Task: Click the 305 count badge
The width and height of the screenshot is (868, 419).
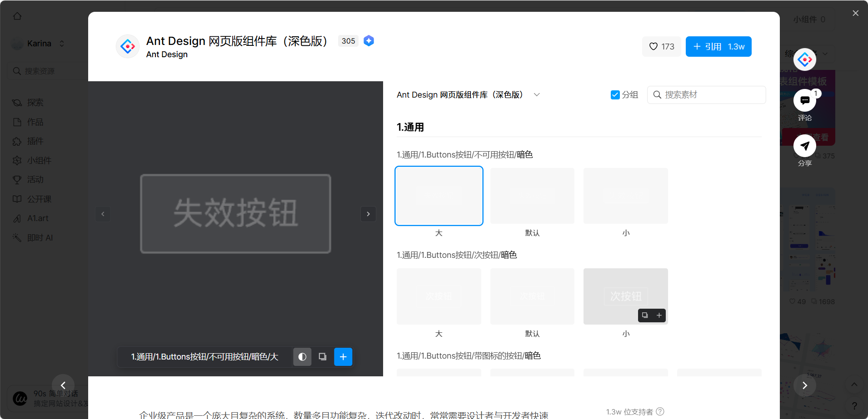Action: tap(348, 41)
